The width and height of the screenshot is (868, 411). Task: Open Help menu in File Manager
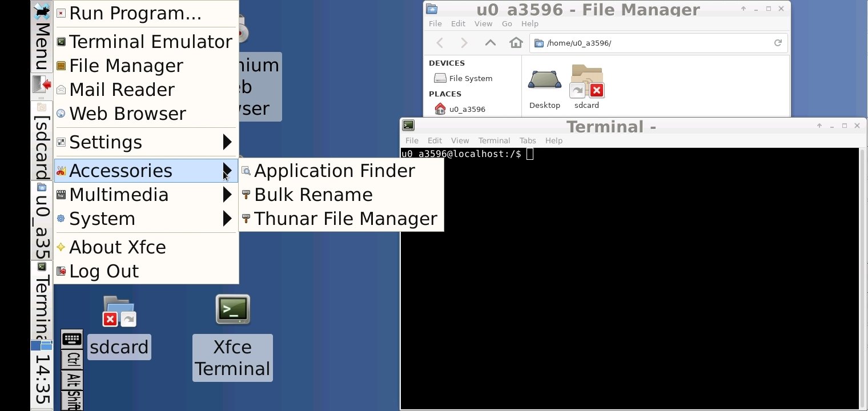530,24
